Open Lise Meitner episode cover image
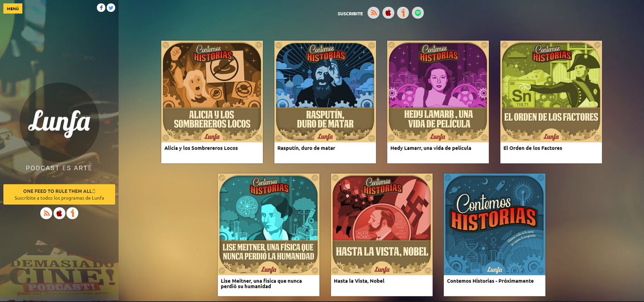The height and width of the screenshot is (302, 644). tap(269, 224)
